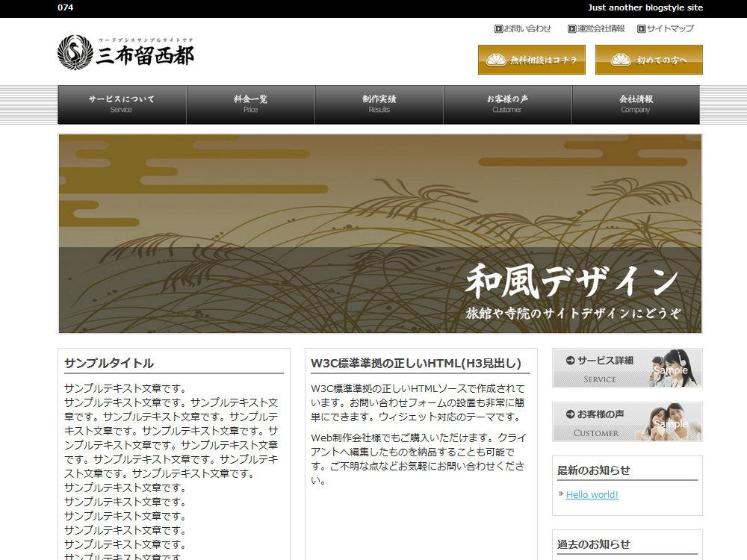Open the サービス詳細 SERVICE sidebar banner
The width and height of the screenshot is (747, 560).
(627, 368)
